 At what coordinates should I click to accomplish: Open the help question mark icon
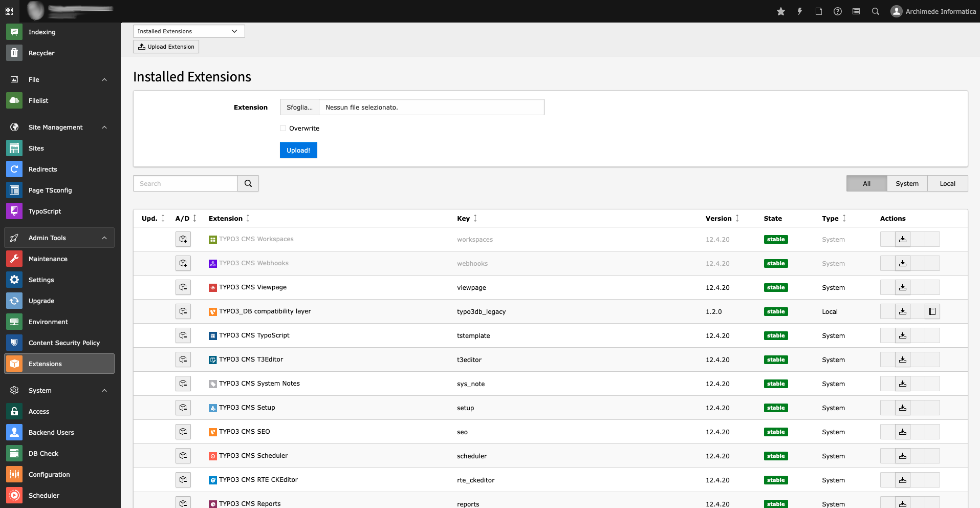tap(838, 11)
